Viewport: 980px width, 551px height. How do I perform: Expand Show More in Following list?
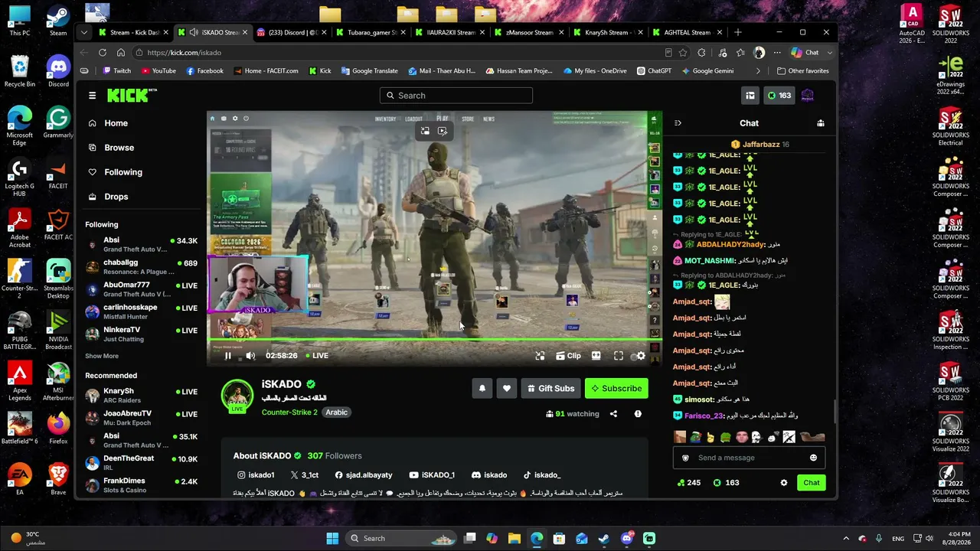click(102, 356)
